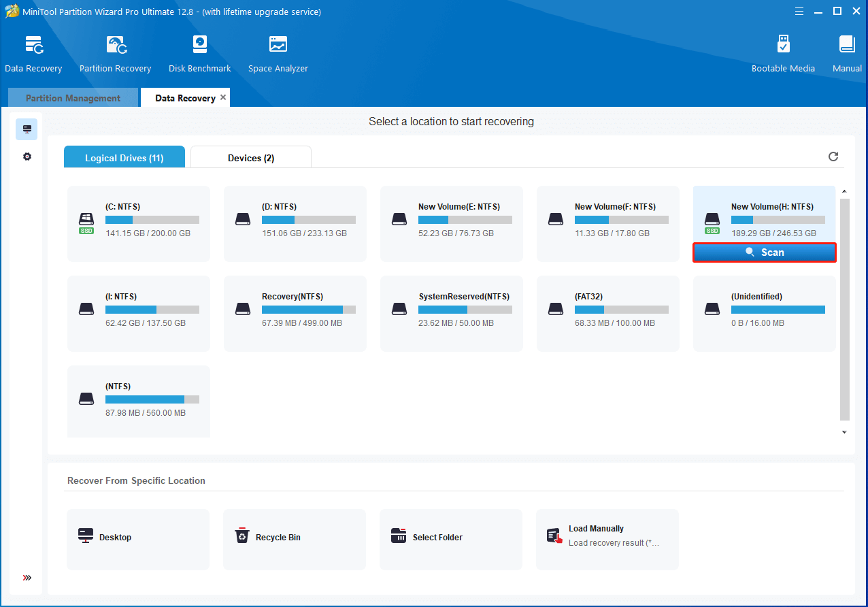Click the 'Recovery(NTFS)' label

pyautogui.click(x=293, y=297)
